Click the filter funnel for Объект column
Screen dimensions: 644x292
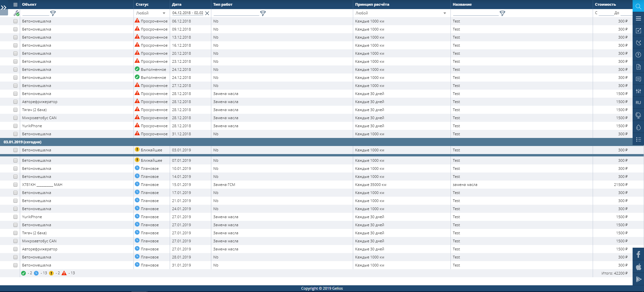(x=53, y=13)
